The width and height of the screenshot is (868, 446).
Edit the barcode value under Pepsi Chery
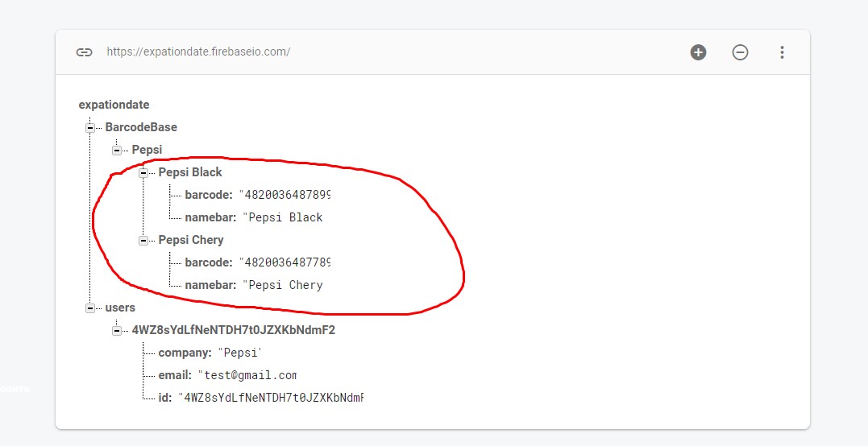pos(285,262)
